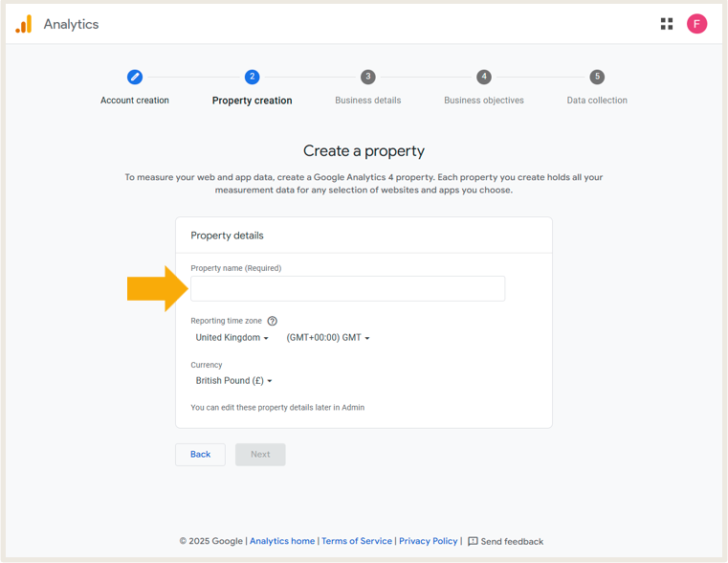The height and width of the screenshot is (563, 728).
Task: Click the Reporting time zone label
Action: click(226, 321)
